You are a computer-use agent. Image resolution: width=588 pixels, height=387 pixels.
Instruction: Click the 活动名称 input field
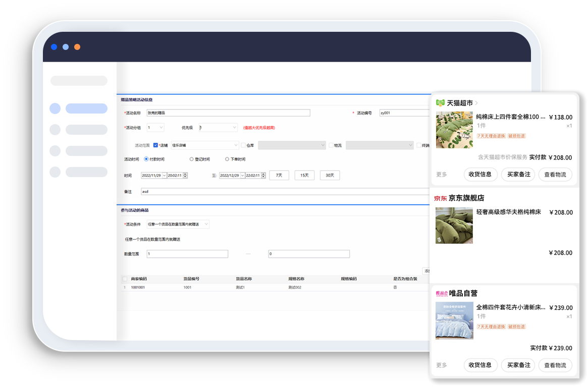pyautogui.click(x=228, y=113)
